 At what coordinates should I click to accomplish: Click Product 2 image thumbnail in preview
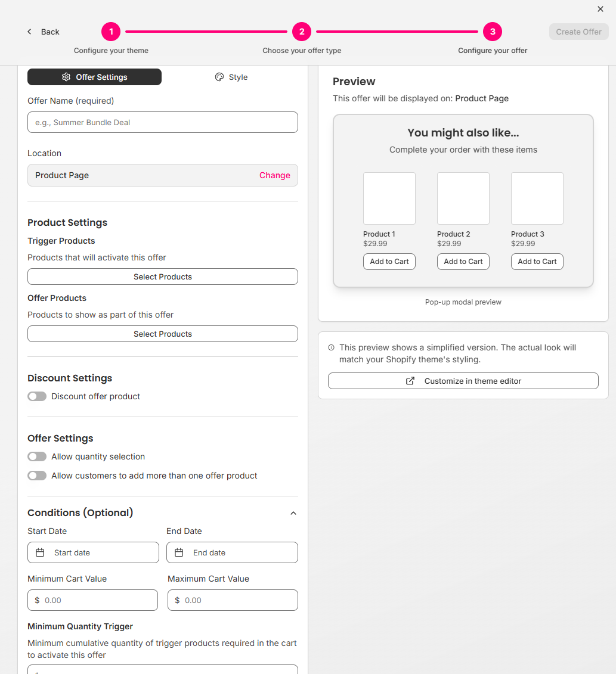(x=463, y=198)
